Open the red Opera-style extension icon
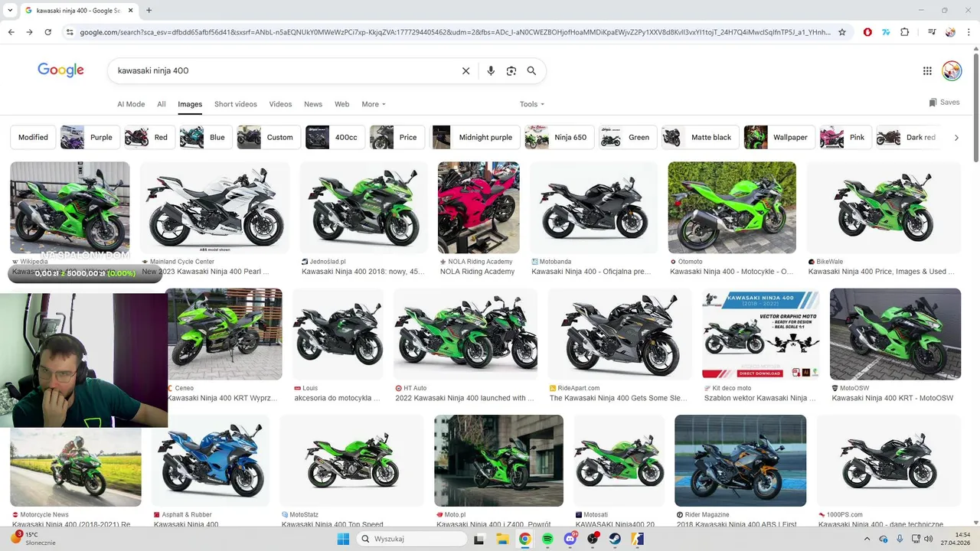Image resolution: width=980 pixels, height=551 pixels. [x=867, y=32]
